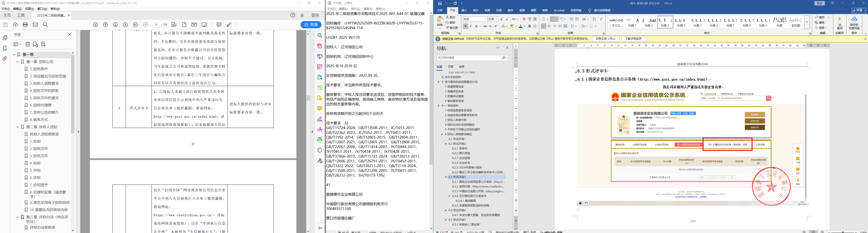Click the text highlight color swatch
Image resolution: width=868 pixels, height=233 pixels.
point(512,26)
